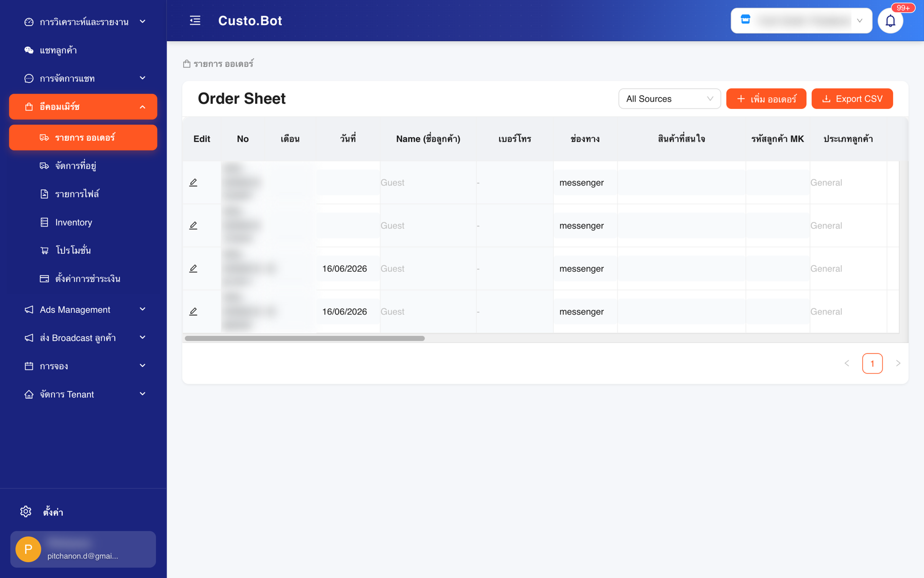
Task: Click the credit card payment settings icon
Action: [x=44, y=279]
